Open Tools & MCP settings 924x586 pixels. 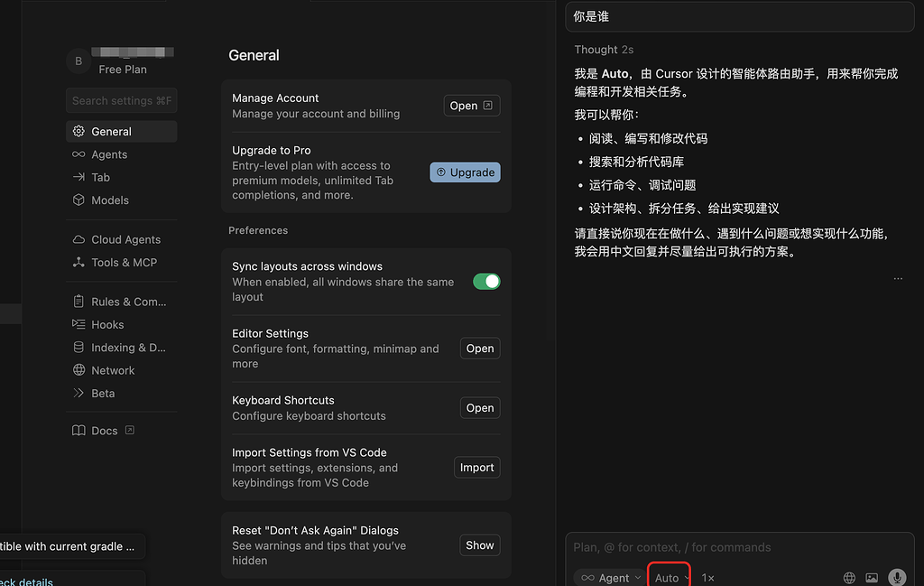(122, 263)
